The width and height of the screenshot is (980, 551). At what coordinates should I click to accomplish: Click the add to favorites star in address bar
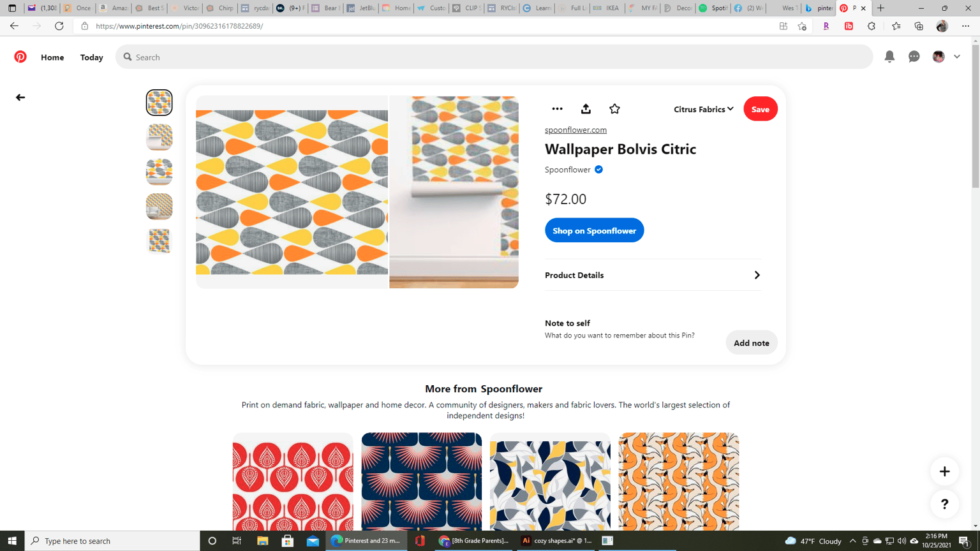pos(802,26)
